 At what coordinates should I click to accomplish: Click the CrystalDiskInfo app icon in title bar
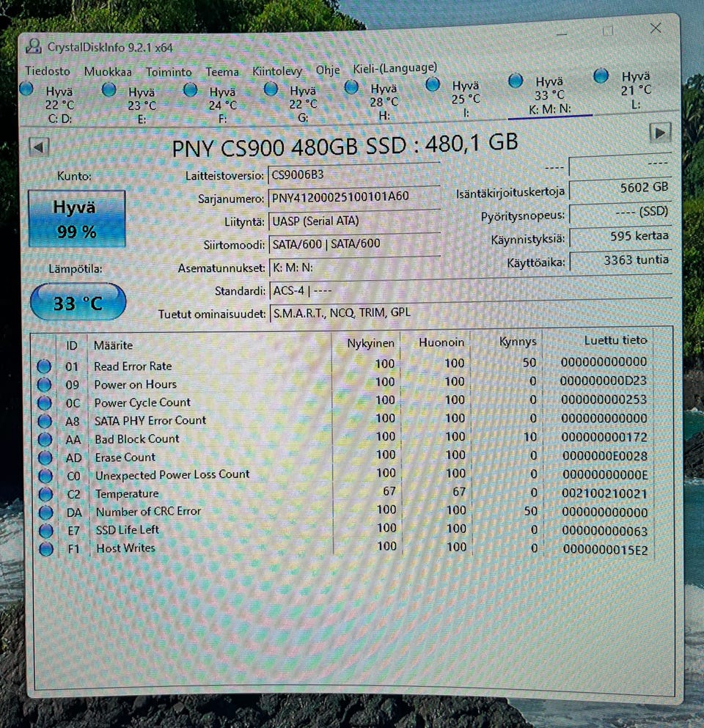pyautogui.click(x=34, y=46)
